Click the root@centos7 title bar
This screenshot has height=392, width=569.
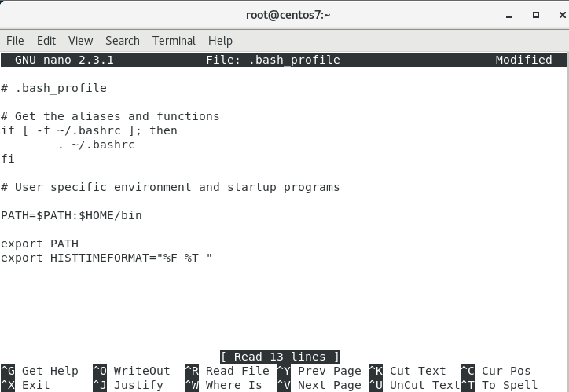(x=284, y=14)
